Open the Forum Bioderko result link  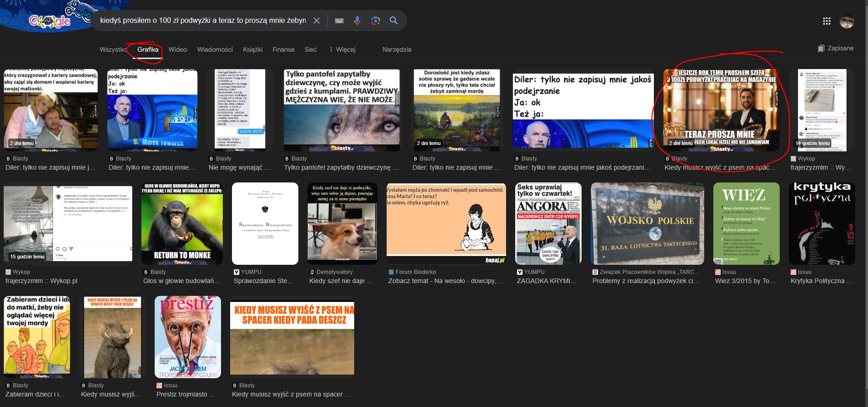pyautogui.click(x=445, y=281)
